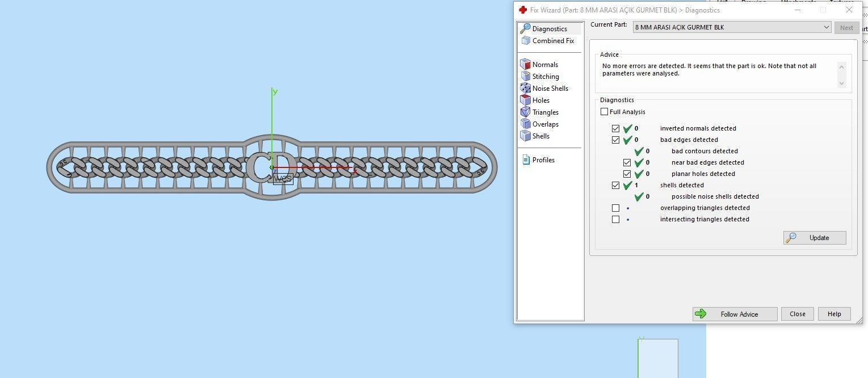Toggle near bad edges detected checkbox
The width and height of the screenshot is (868, 378).
(627, 162)
